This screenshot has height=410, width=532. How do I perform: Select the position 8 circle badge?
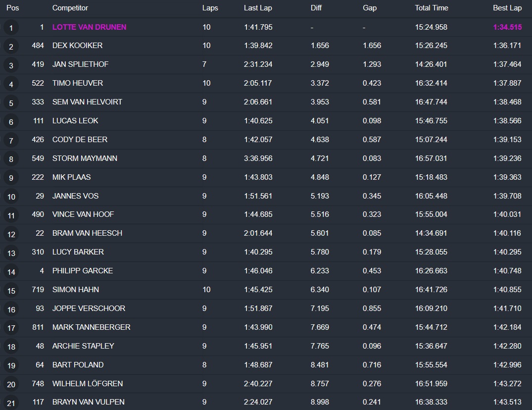(11, 159)
